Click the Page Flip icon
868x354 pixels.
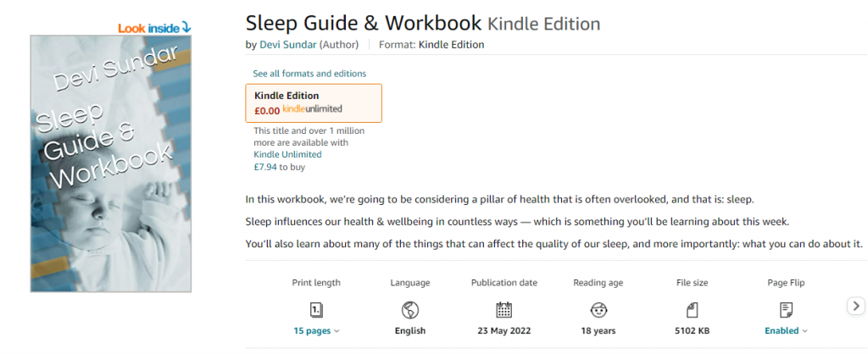tap(786, 308)
